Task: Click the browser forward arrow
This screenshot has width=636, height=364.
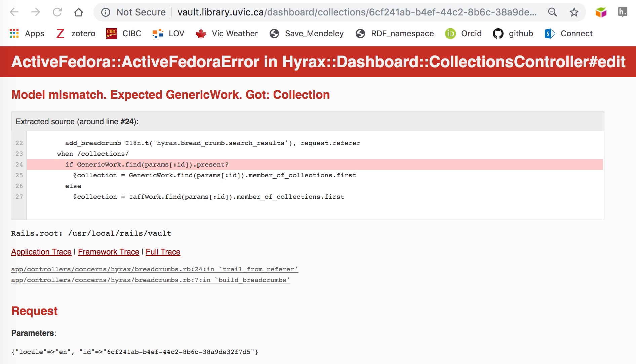Action: (x=36, y=12)
